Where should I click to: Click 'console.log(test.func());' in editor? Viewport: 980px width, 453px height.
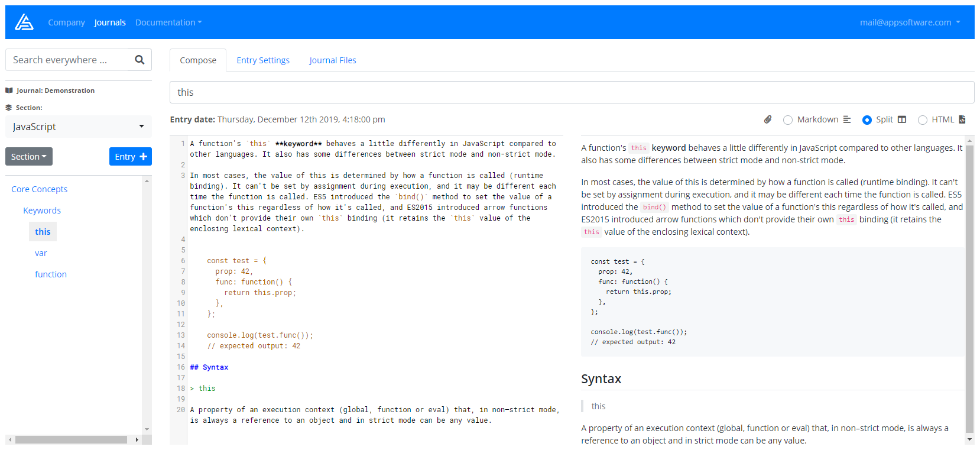click(x=260, y=335)
